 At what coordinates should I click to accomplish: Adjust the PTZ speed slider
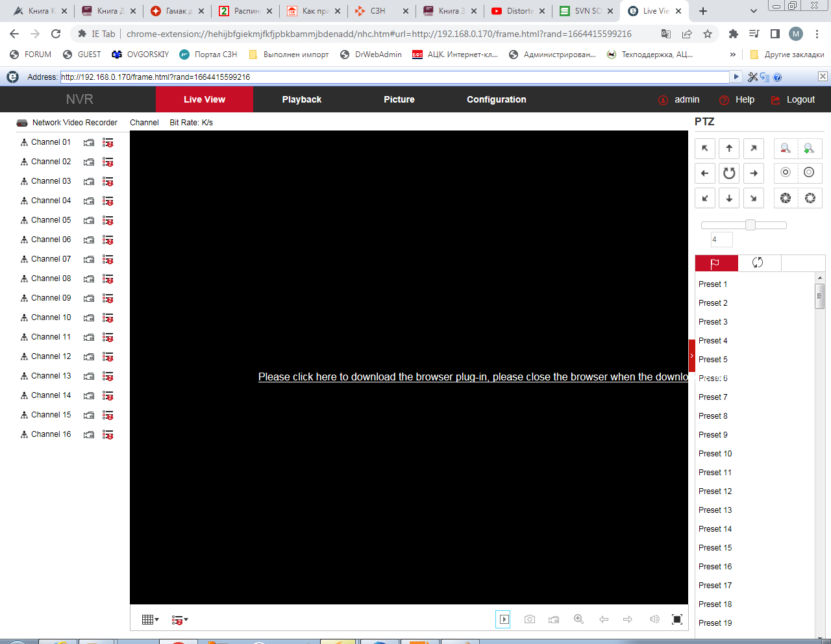(x=744, y=225)
